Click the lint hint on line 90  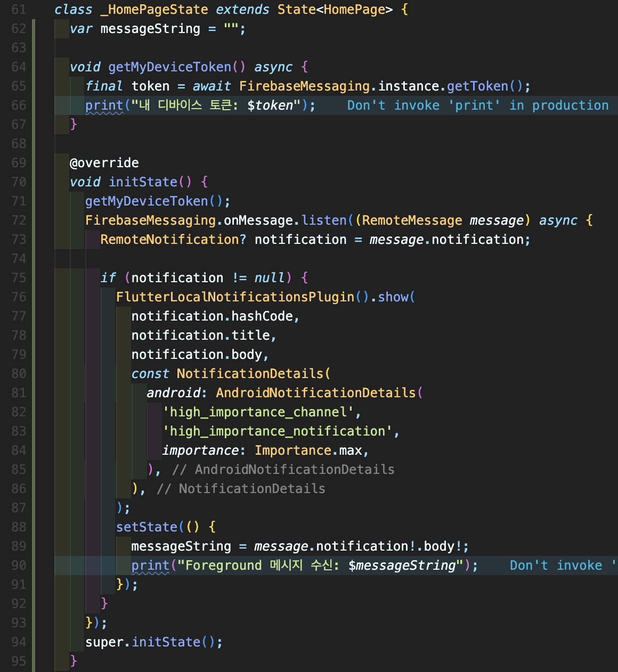point(563,566)
